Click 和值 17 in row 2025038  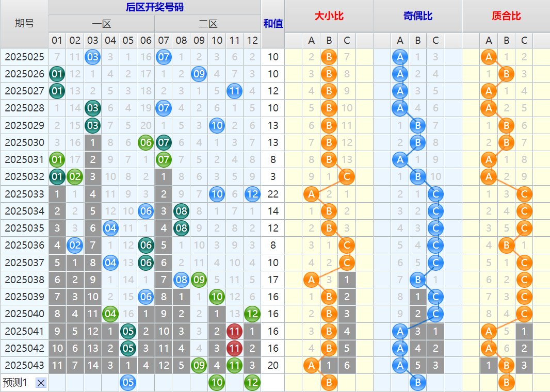pos(273,280)
